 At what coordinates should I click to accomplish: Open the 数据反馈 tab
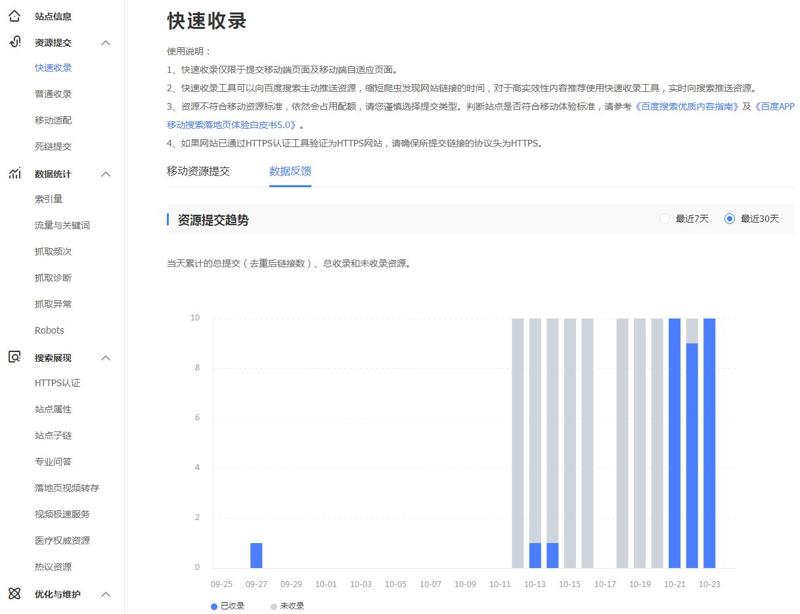click(x=290, y=171)
